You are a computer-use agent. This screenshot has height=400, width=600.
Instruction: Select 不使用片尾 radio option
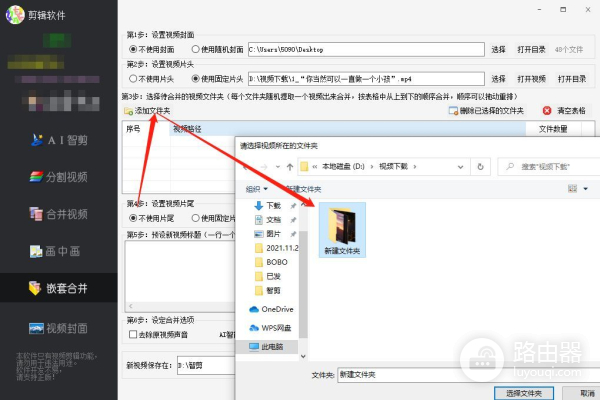click(152, 218)
